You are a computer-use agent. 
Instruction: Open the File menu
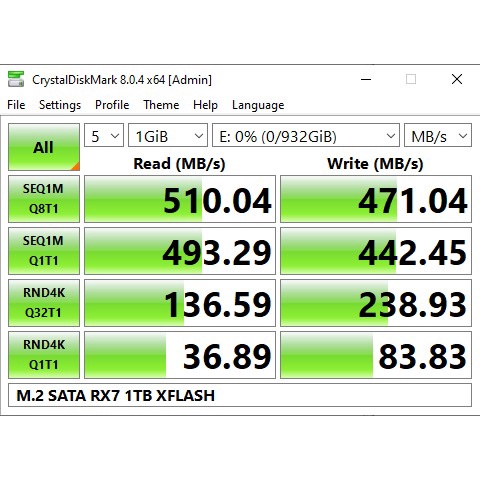[x=16, y=105]
